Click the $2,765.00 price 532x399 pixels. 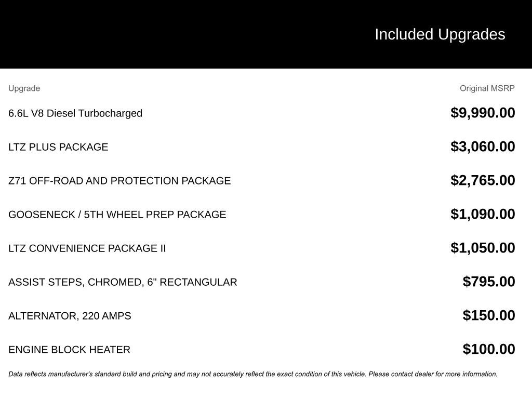(x=483, y=180)
